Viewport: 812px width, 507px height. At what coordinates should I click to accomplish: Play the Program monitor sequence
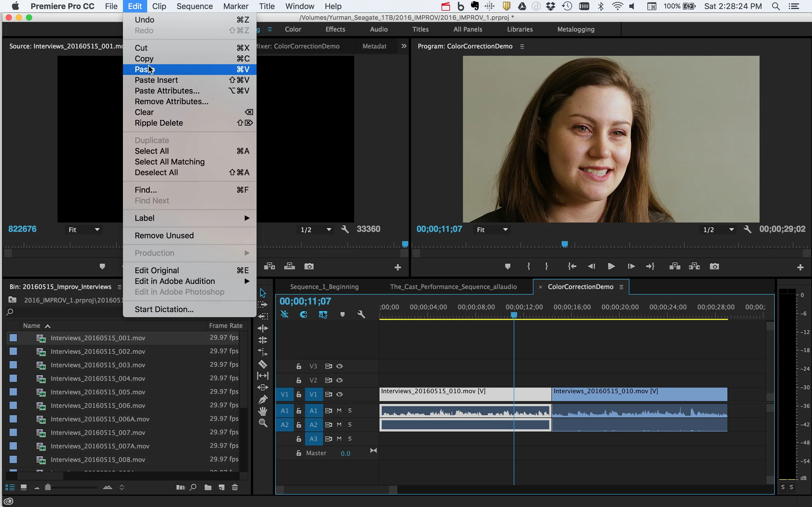pyautogui.click(x=611, y=266)
